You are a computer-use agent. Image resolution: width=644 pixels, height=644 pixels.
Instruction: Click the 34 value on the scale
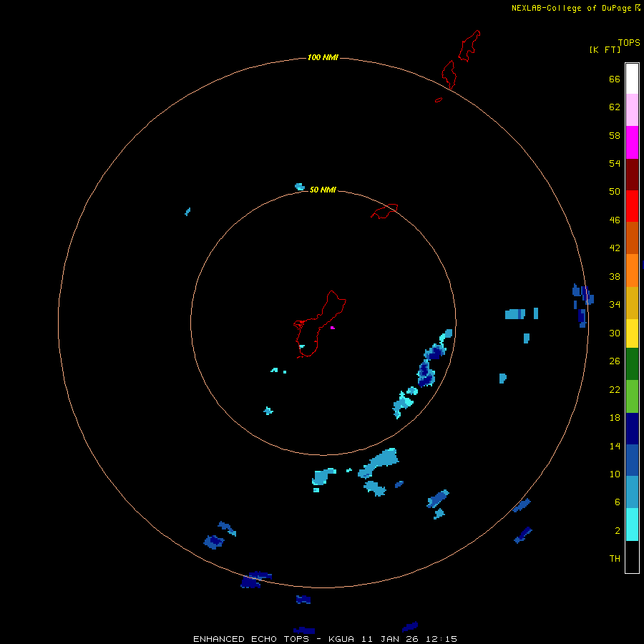615,305
